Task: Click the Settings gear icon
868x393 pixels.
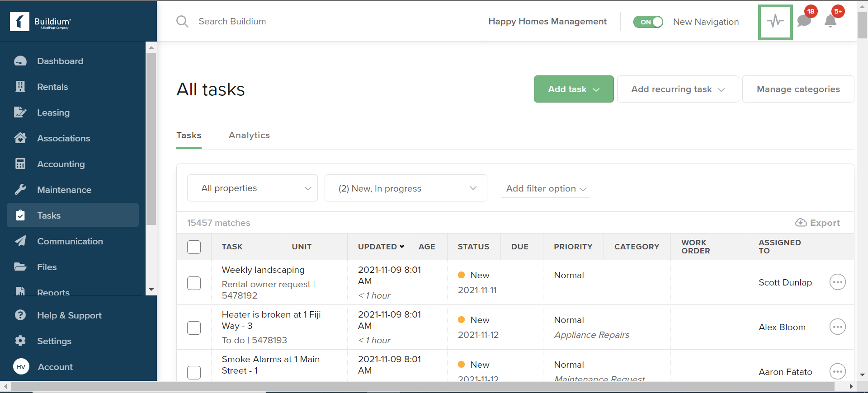Action: pyautogui.click(x=20, y=341)
